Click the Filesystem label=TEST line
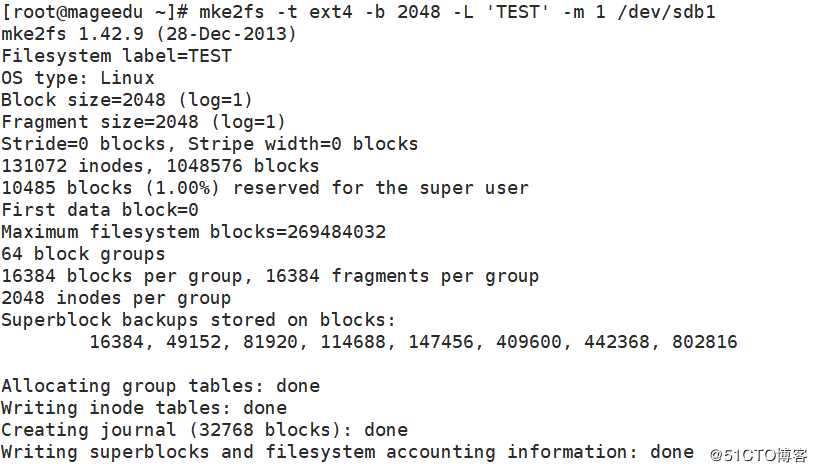The width and height of the screenshot is (817, 472). pyautogui.click(x=116, y=56)
